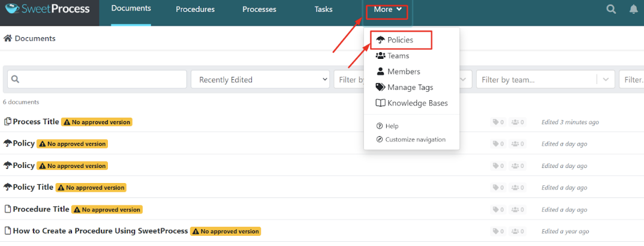Open How to Create a Procedure Using SweetProcess
This screenshot has width=644, height=246.
tap(101, 231)
